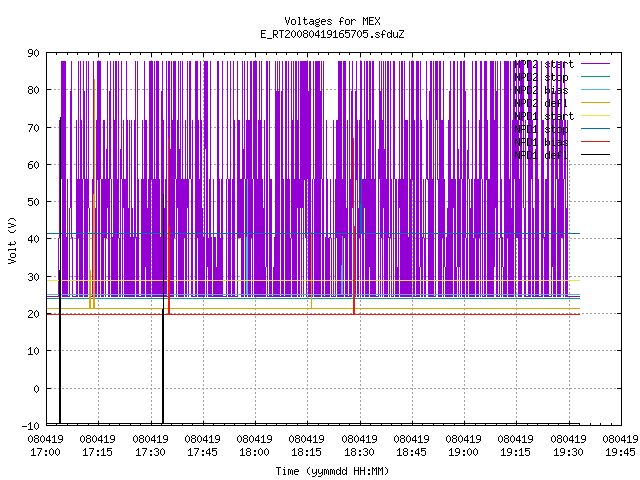
Task: Click the x-axis time label 18:30
Action: tap(359, 452)
